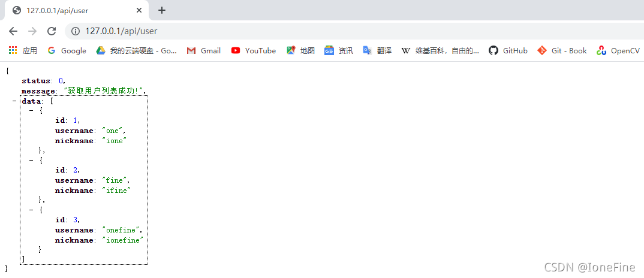
Task: Open the YouTube bookmark
Action: coord(254,50)
